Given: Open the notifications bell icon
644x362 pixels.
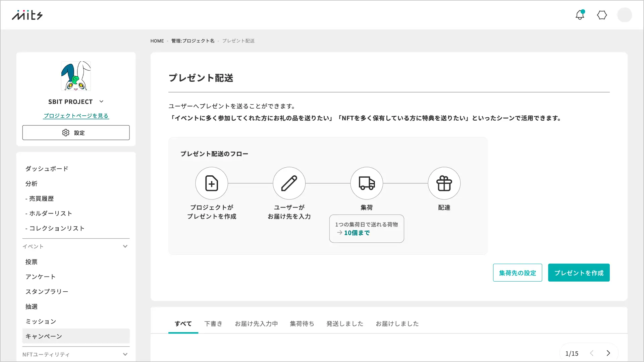Looking at the screenshot, I should 580,15.
